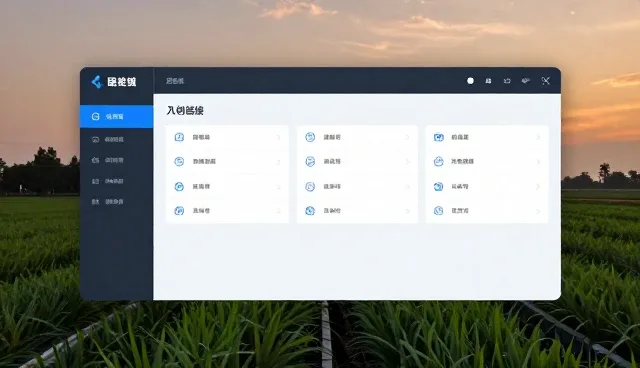Click the breadcrumb text in the dark header
The height and width of the screenshot is (368, 640).
[x=175, y=81]
